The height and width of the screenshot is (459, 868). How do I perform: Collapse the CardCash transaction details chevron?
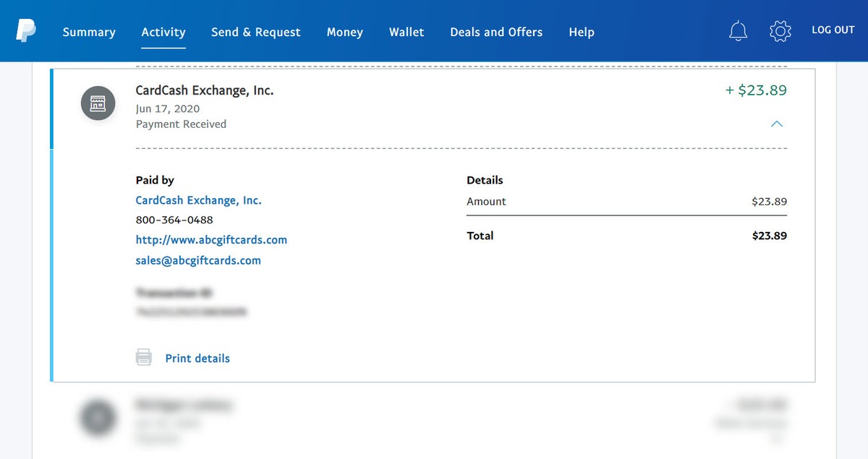(x=776, y=124)
